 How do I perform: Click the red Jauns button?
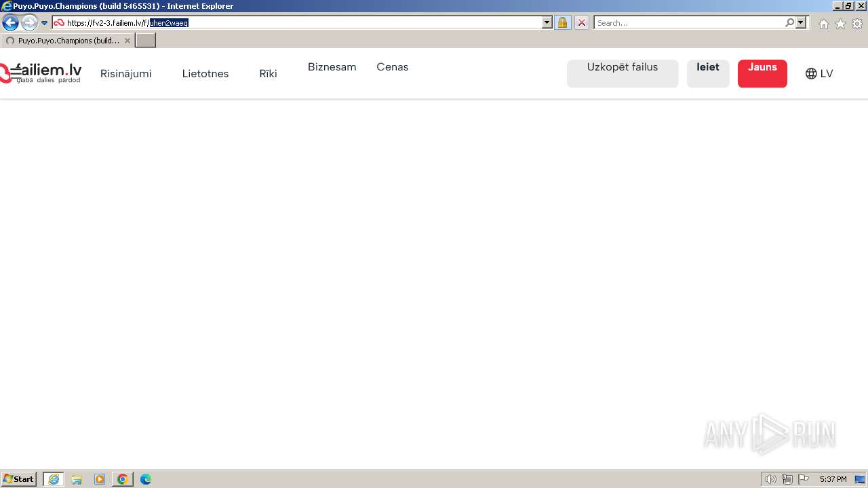point(763,74)
